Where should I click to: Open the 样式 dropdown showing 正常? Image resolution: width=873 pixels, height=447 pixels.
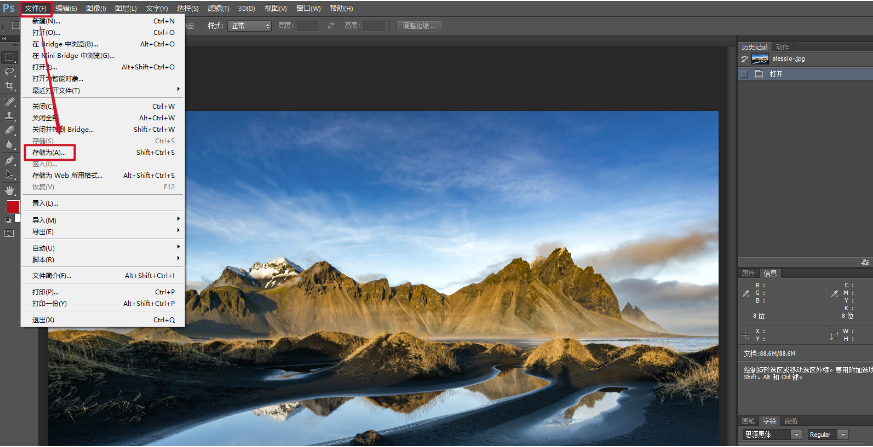tap(249, 26)
